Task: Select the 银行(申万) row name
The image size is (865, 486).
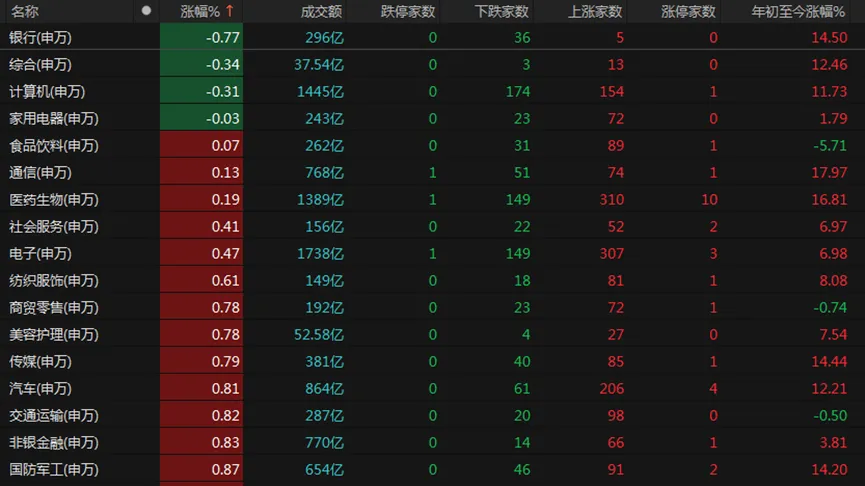Action: click(x=40, y=38)
